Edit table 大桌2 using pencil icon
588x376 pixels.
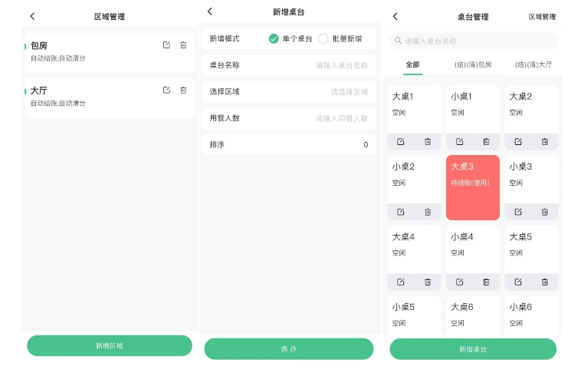click(x=518, y=142)
